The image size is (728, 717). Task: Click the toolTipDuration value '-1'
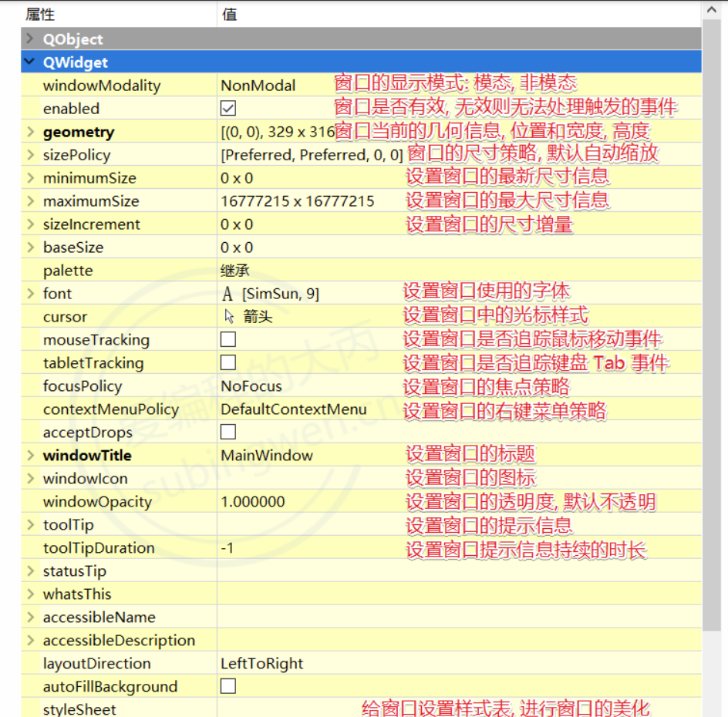[x=227, y=548]
